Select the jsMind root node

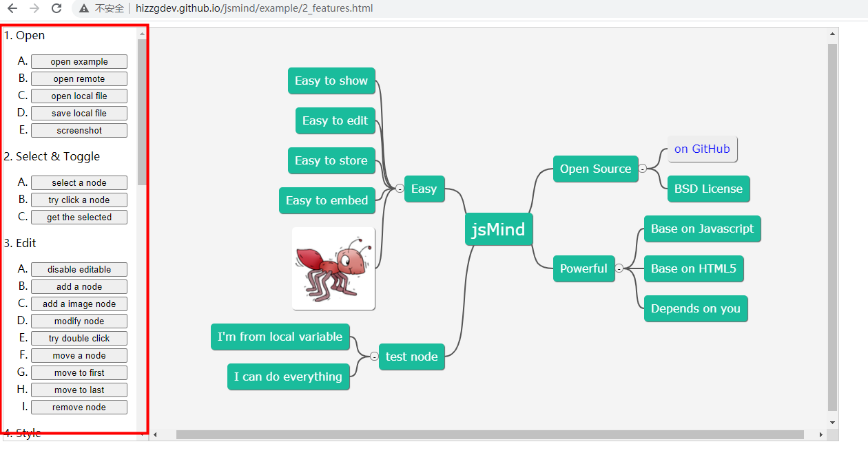point(499,229)
